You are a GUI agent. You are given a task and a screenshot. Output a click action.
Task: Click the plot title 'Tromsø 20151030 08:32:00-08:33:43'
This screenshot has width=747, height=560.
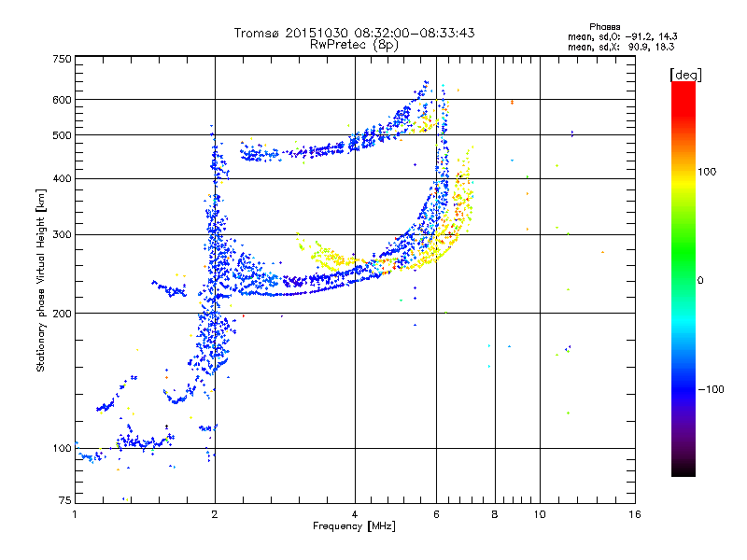click(x=354, y=33)
